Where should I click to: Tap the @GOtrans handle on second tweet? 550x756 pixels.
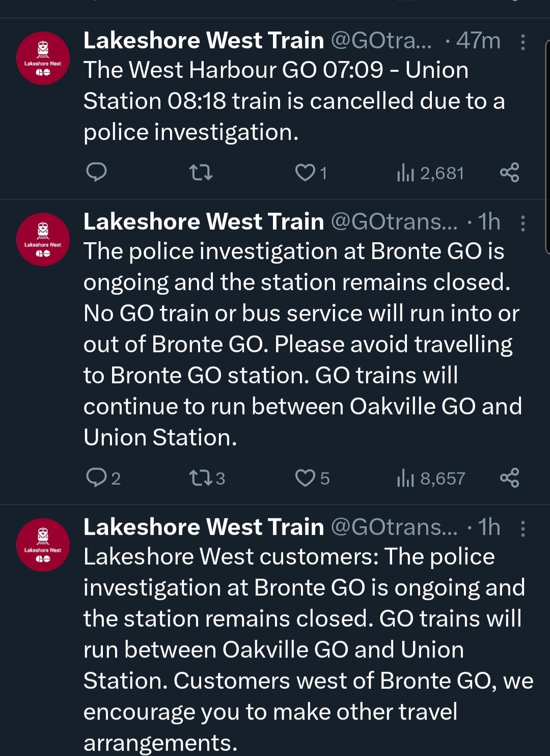(x=394, y=222)
